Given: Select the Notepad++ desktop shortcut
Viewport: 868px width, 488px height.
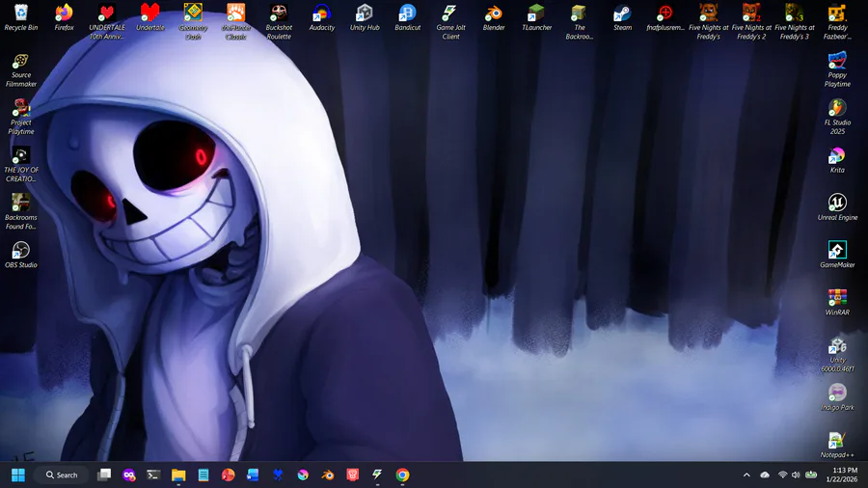Looking at the screenshot, I should [x=837, y=446].
